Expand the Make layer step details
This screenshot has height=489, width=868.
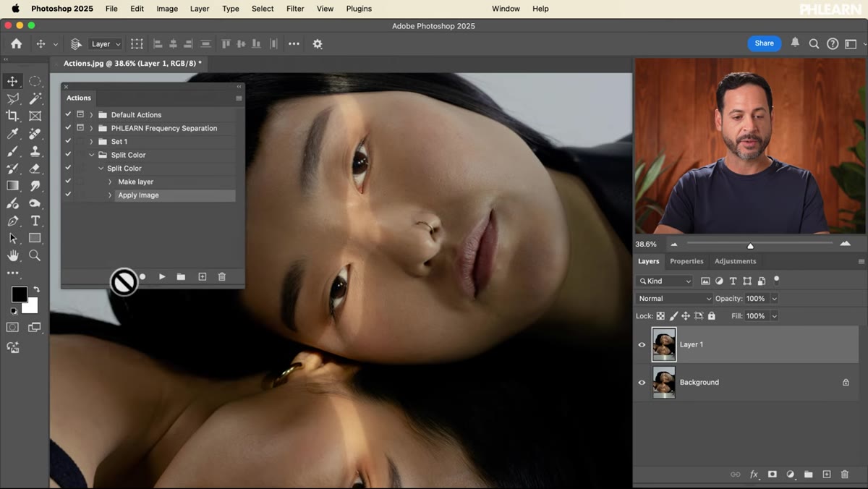point(110,182)
